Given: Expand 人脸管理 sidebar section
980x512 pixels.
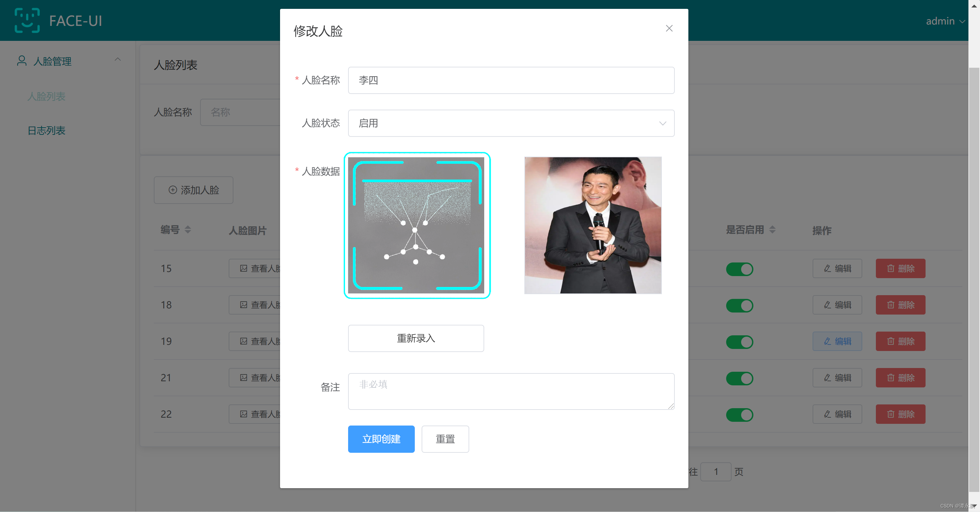Looking at the screenshot, I should click(x=65, y=60).
